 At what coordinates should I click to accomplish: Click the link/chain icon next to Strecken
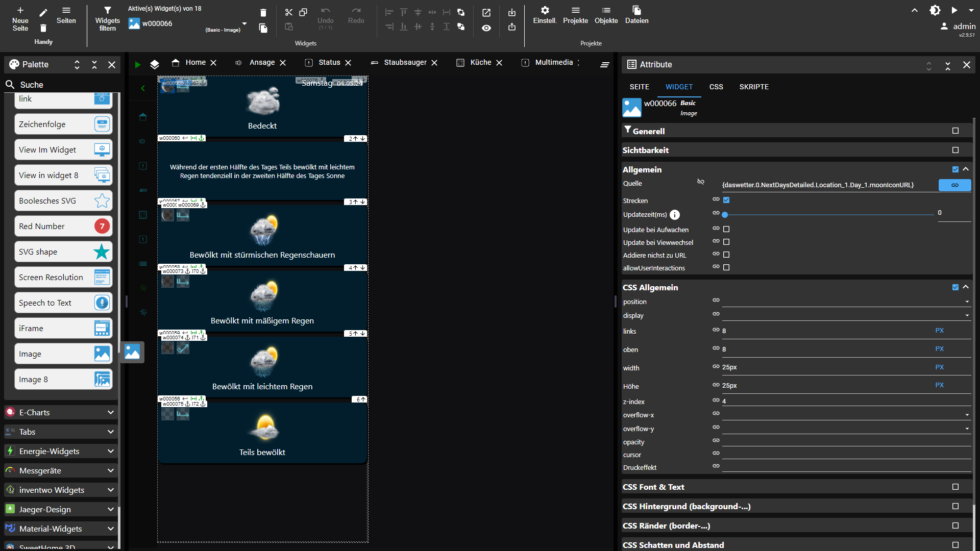pyautogui.click(x=716, y=199)
